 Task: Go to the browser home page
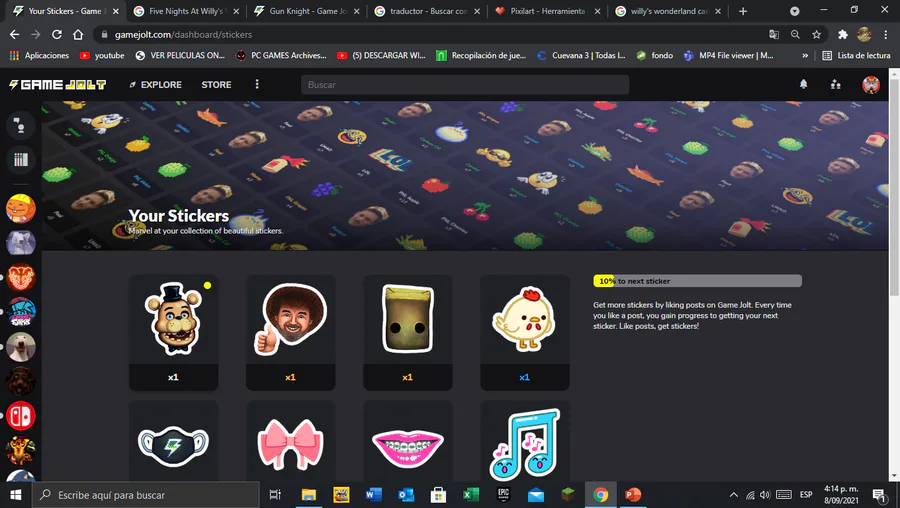coord(78,34)
